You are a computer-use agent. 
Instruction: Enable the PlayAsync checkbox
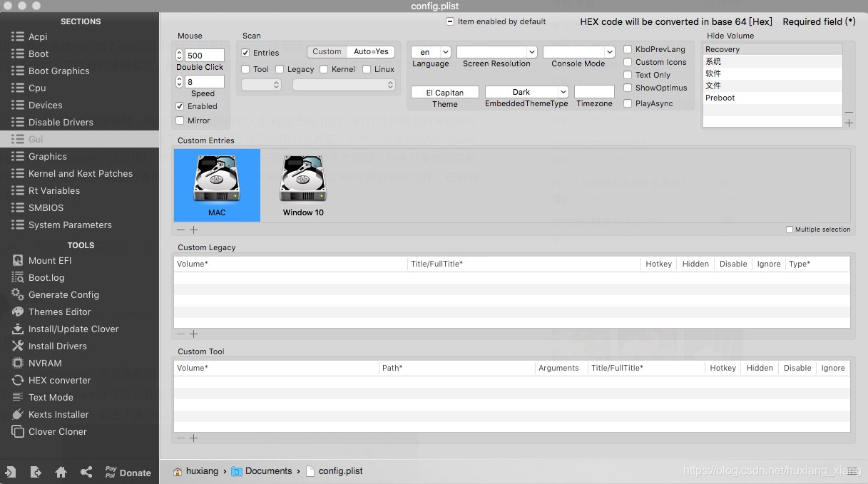click(x=628, y=103)
